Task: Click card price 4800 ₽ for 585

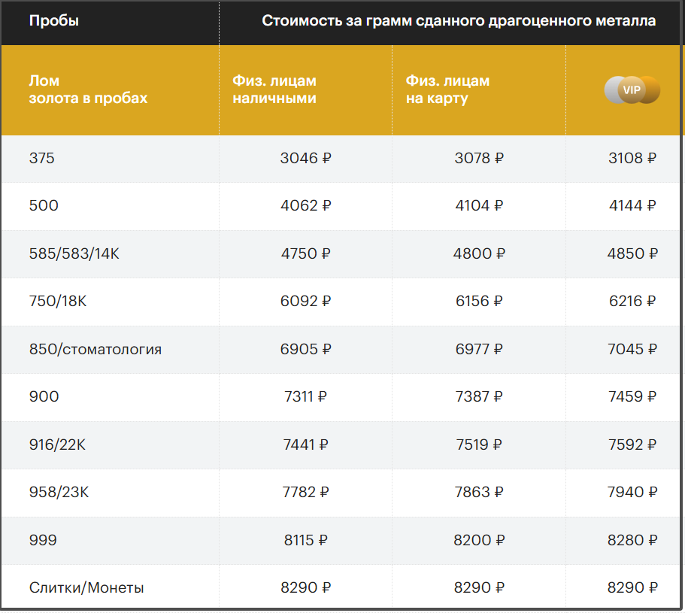Action: [x=479, y=254]
